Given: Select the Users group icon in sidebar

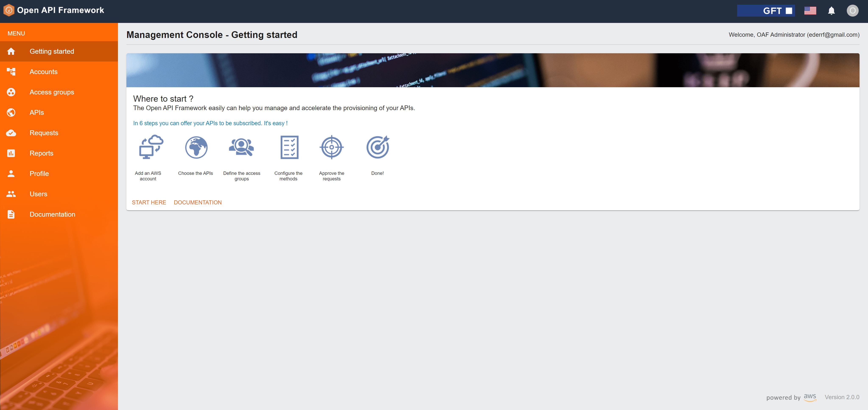Looking at the screenshot, I should (11, 194).
